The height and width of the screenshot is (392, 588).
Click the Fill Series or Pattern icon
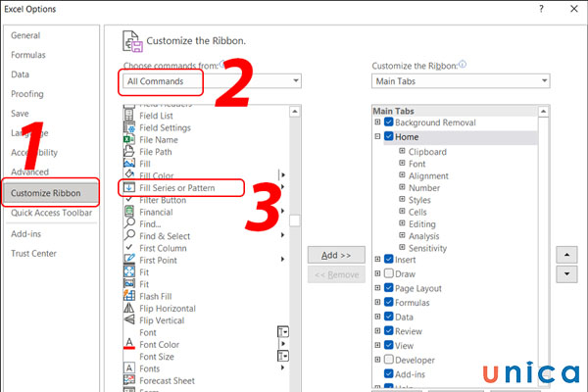[x=129, y=187]
